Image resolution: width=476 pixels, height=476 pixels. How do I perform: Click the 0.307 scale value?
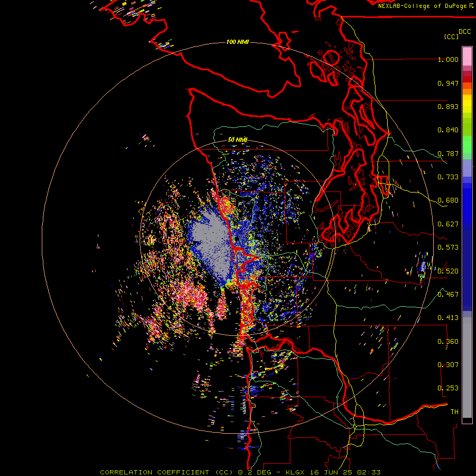pyautogui.click(x=448, y=365)
